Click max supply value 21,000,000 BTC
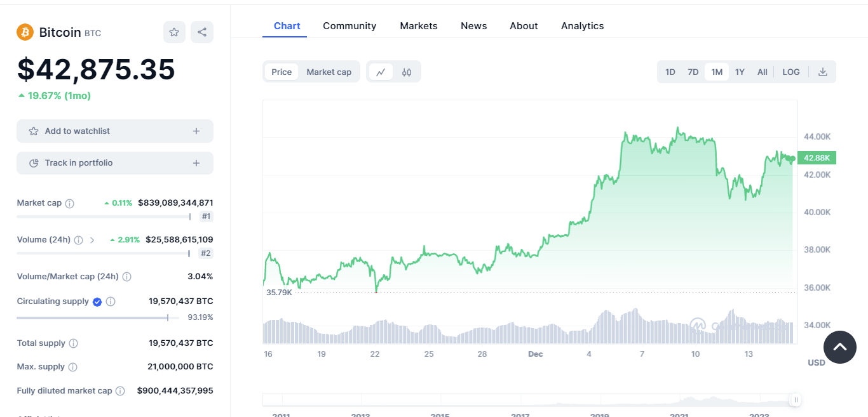 [x=181, y=367]
